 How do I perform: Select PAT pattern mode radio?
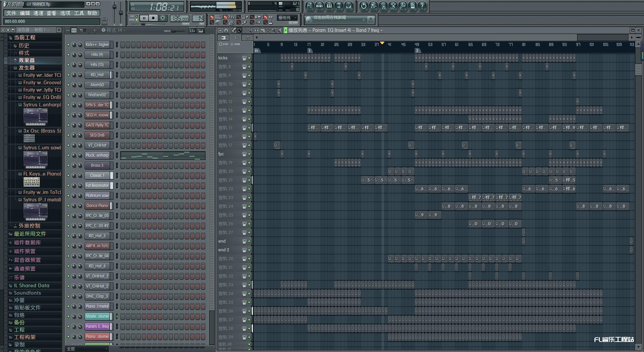[137, 16]
